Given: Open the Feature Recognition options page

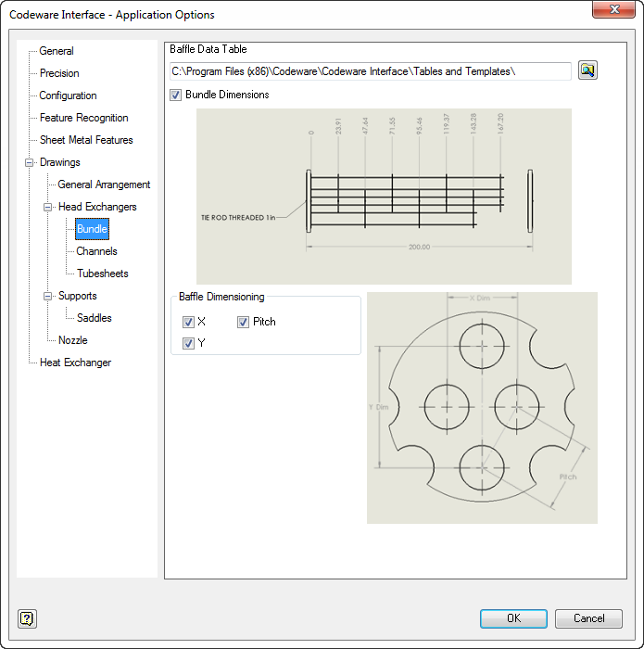Looking at the screenshot, I should [x=84, y=118].
